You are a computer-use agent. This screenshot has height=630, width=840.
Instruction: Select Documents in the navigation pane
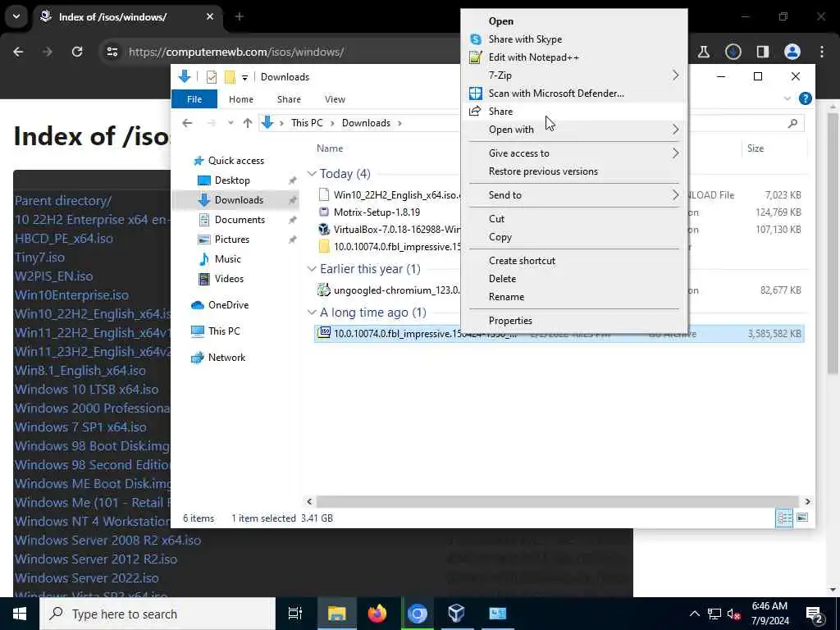point(240,220)
